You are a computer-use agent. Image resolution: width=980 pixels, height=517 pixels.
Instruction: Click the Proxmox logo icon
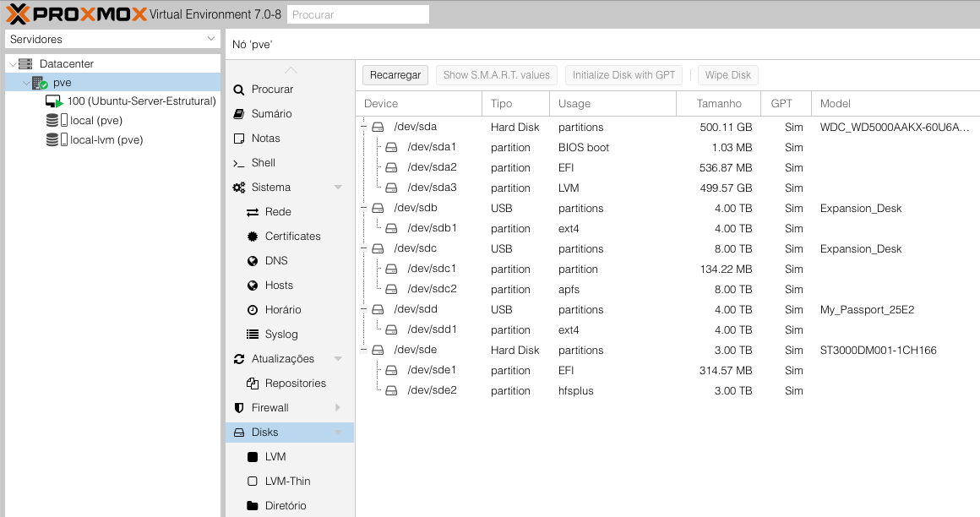click(19, 14)
